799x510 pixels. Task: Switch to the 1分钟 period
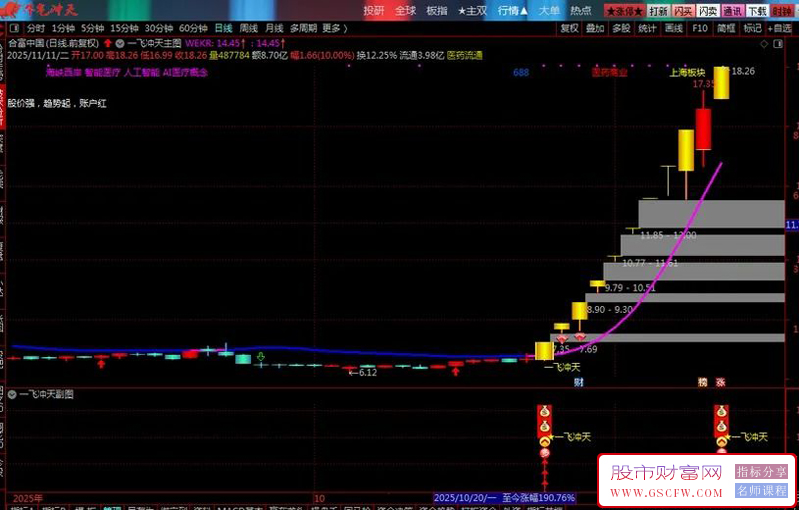[x=63, y=28]
